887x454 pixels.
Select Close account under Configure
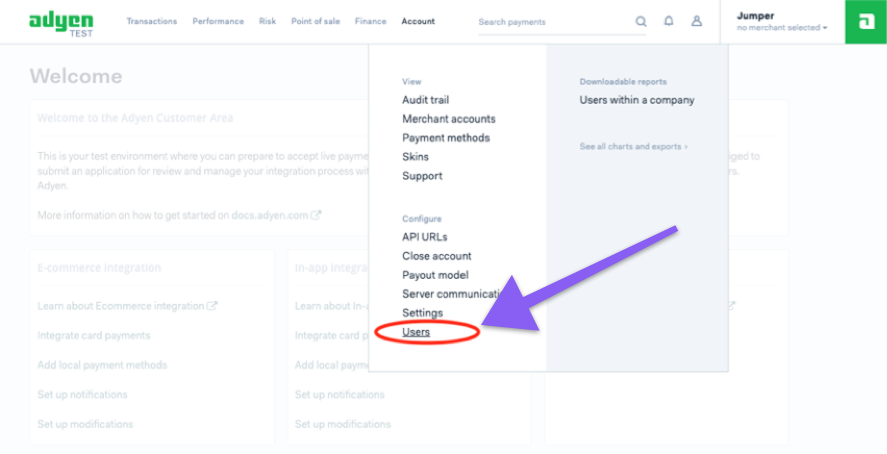[437, 256]
